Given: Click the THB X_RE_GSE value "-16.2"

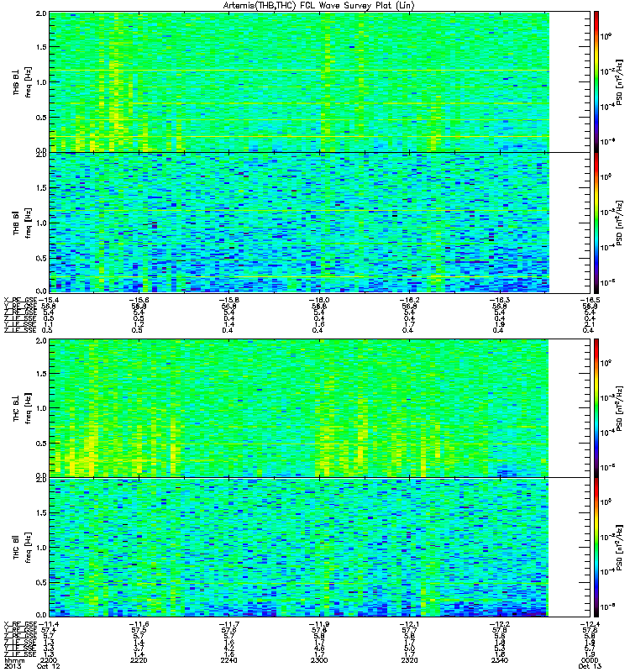Looking at the screenshot, I should point(409,301).
